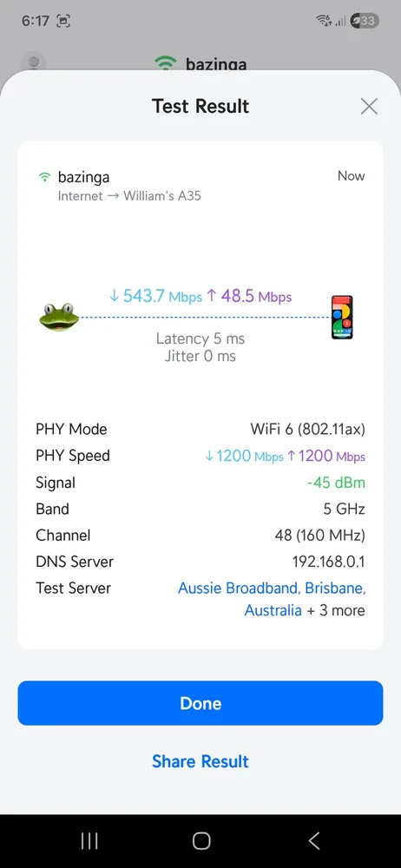Viewport: 401px width, 868px height.
Task: Tap the profile avatar icon at top left
Action: [33, 62]
